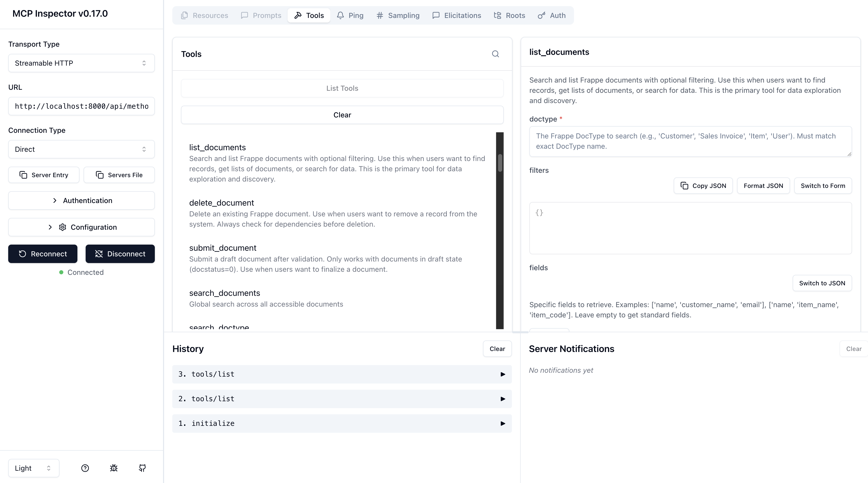The width and height of the screenshot is (868, 483).
Task: Click the Reconnect button
Action: coord(43,254)
